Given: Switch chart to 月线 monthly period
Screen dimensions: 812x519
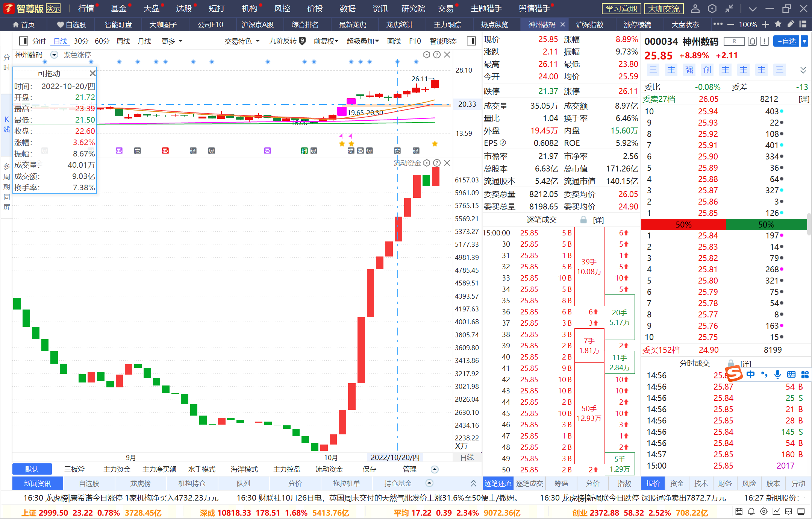Looking at the screenshot, I should (x=144, y=41).
